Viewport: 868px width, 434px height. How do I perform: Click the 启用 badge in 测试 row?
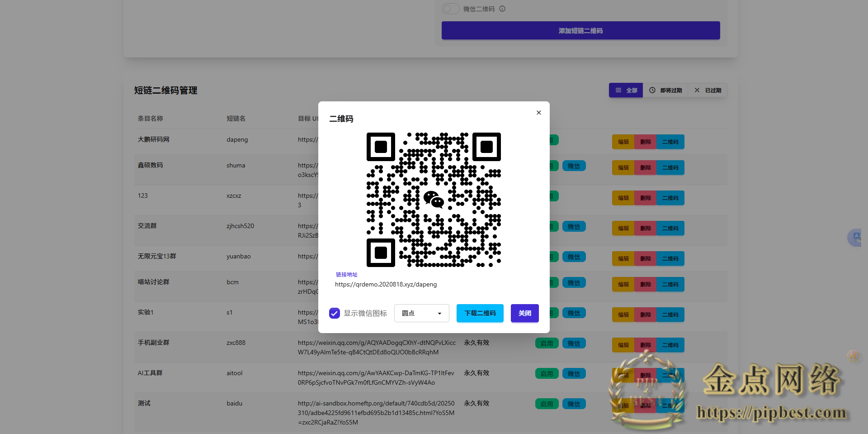pyautogui.click(x=547, y=404)
